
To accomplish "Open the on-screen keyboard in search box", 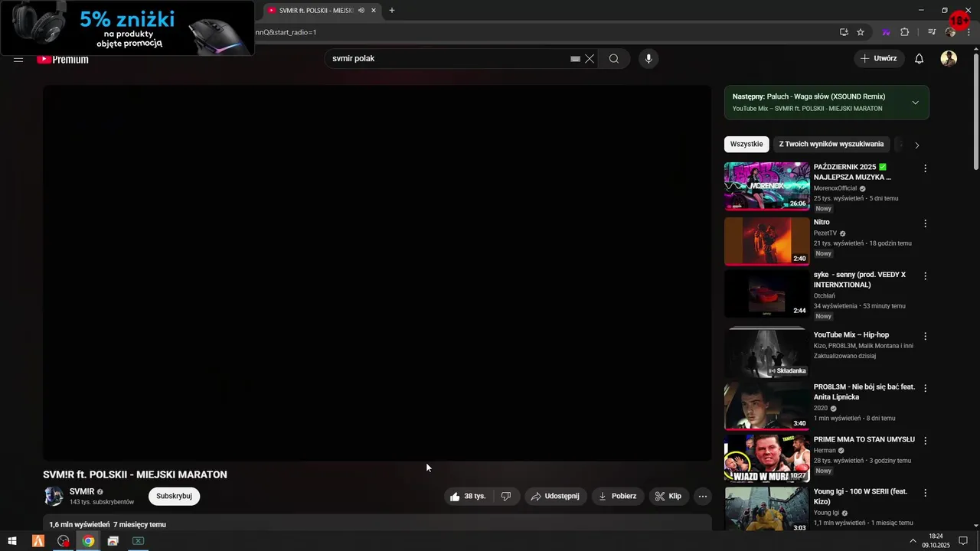I will tap(575, 59).
